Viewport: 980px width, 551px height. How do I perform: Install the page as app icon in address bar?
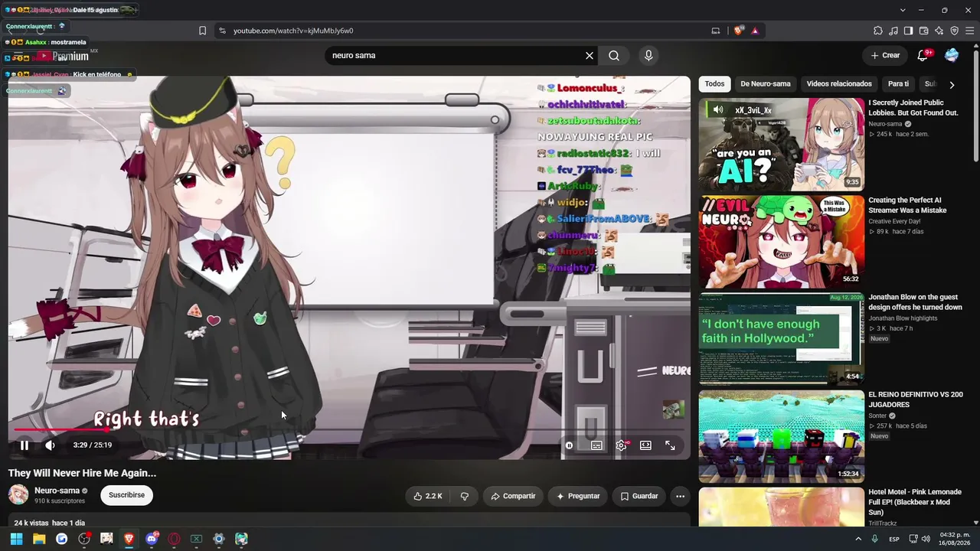[716, 31]
